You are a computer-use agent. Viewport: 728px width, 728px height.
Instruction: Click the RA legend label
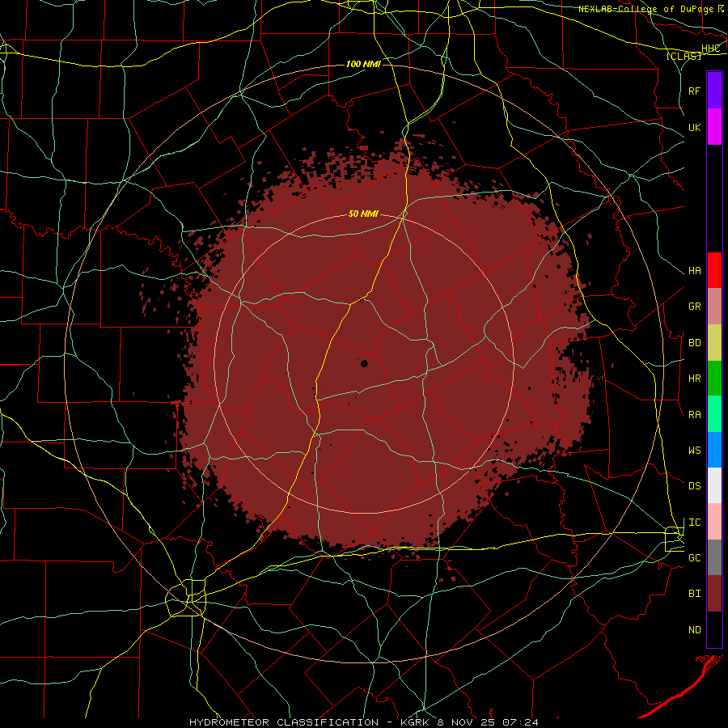[695, 415]
